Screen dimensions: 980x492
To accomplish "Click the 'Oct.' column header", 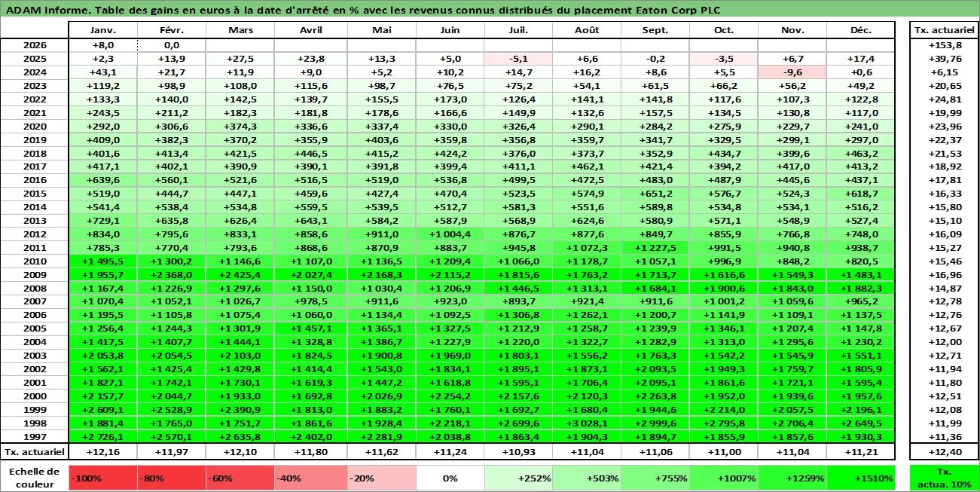I will 724,30.
